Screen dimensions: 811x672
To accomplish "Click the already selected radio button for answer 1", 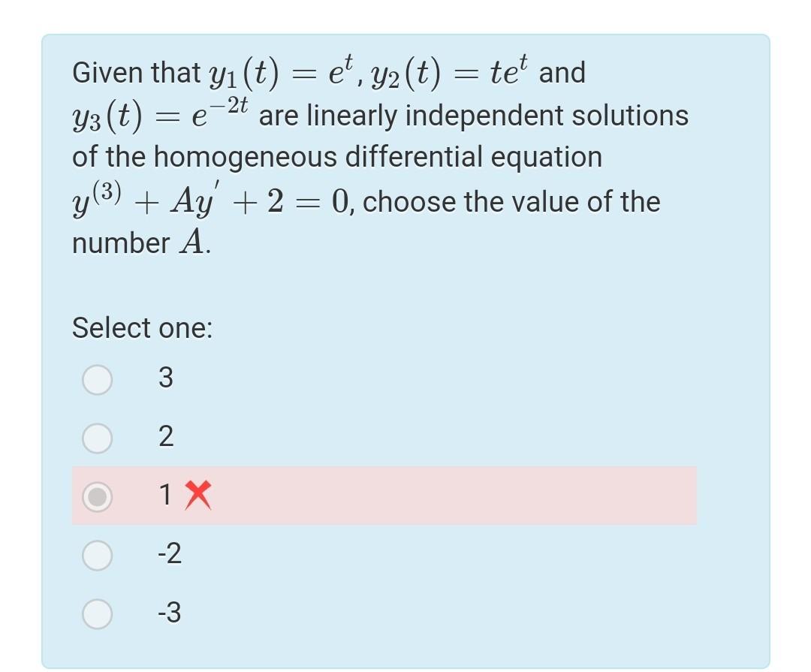I will pos(97,497).
